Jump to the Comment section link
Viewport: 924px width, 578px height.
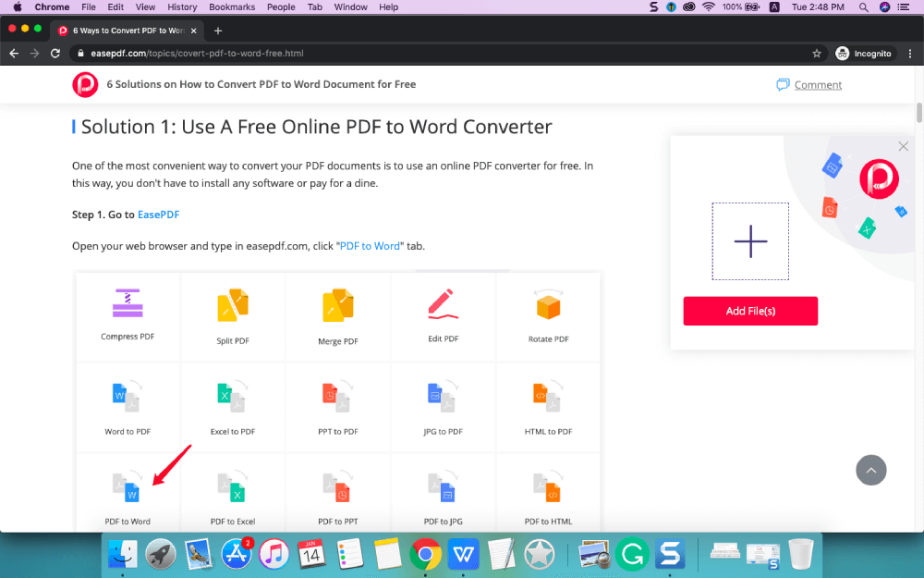pos(817,85)
